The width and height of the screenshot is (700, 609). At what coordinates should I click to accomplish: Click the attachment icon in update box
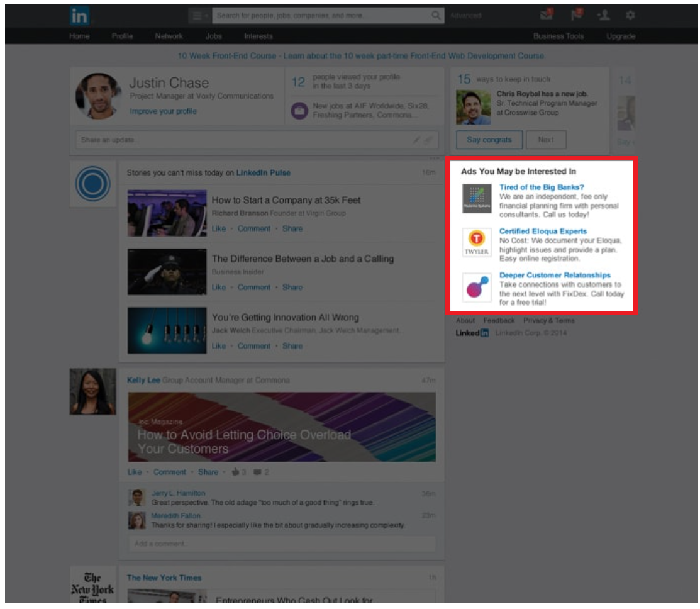click(x=428, y=140)
